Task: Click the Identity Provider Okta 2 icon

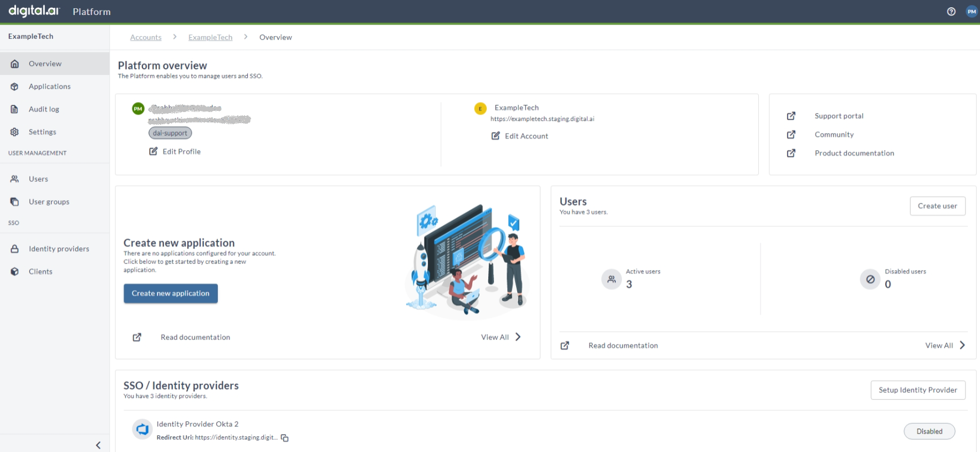Action: point(142,429)
